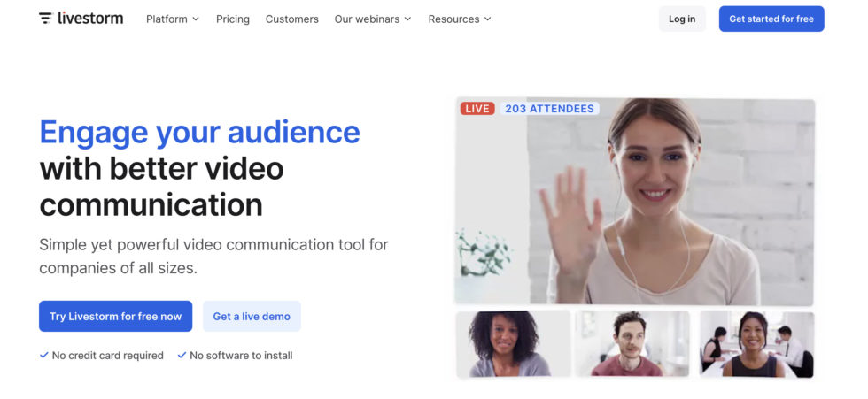Go to the Pricing page
This screenshot has height=399, width=868.
(x=232, y=19)
